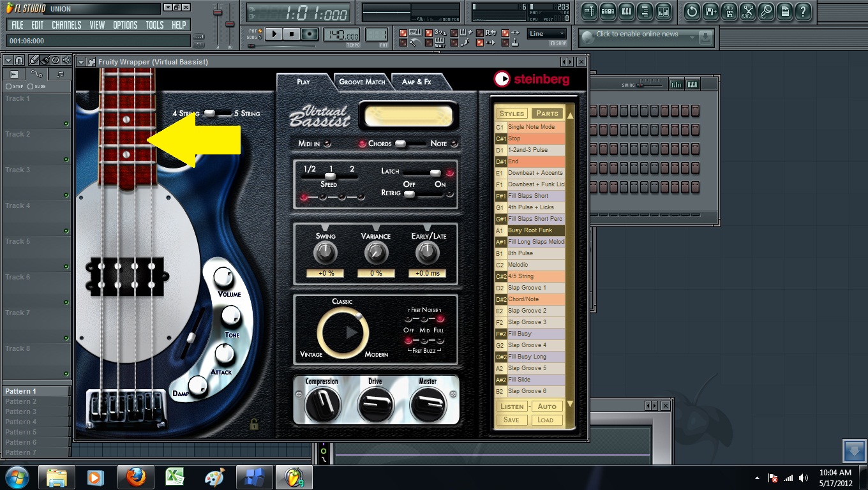The height and width of the screenshot is (490, 868).
Task: Click the padlock icon on bass body
Action: [254, 424]
